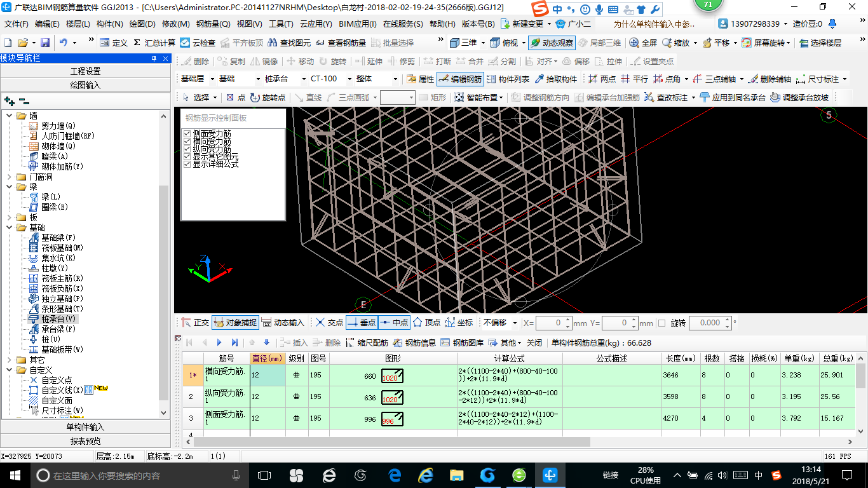Click the Save file icon
This screenshot has height=488, width=868.
pos(45,43)
